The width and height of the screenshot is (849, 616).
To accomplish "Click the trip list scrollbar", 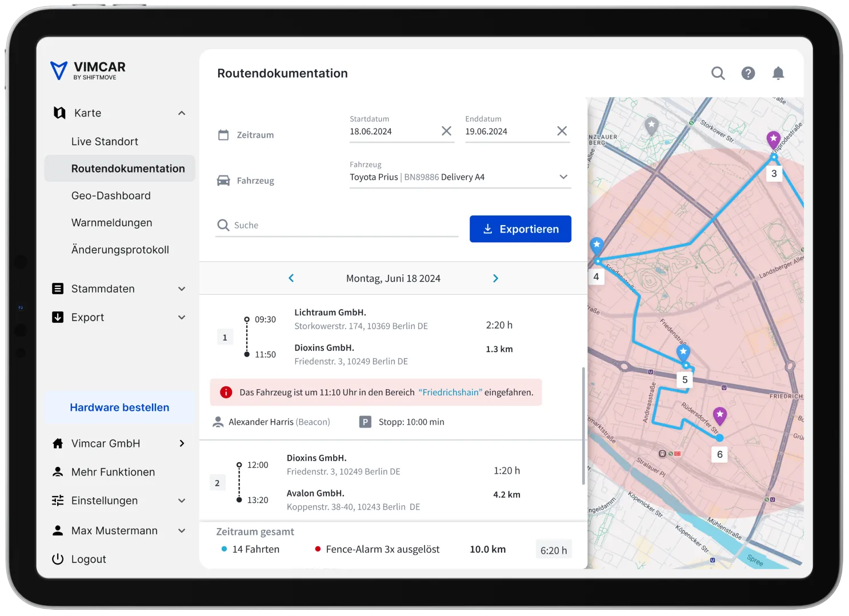I will click(583, 426).
